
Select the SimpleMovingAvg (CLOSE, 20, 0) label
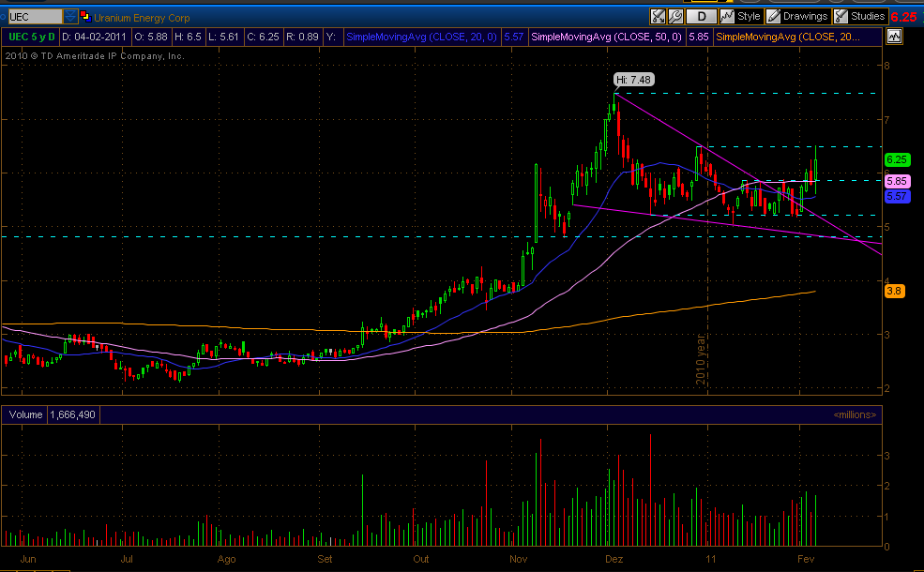421,37
